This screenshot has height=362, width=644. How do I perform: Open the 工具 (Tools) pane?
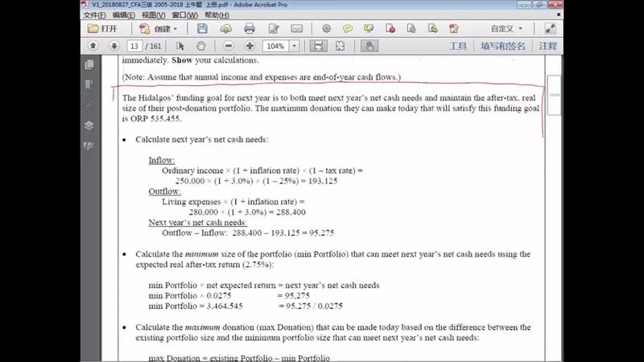(x=457, y=46)
